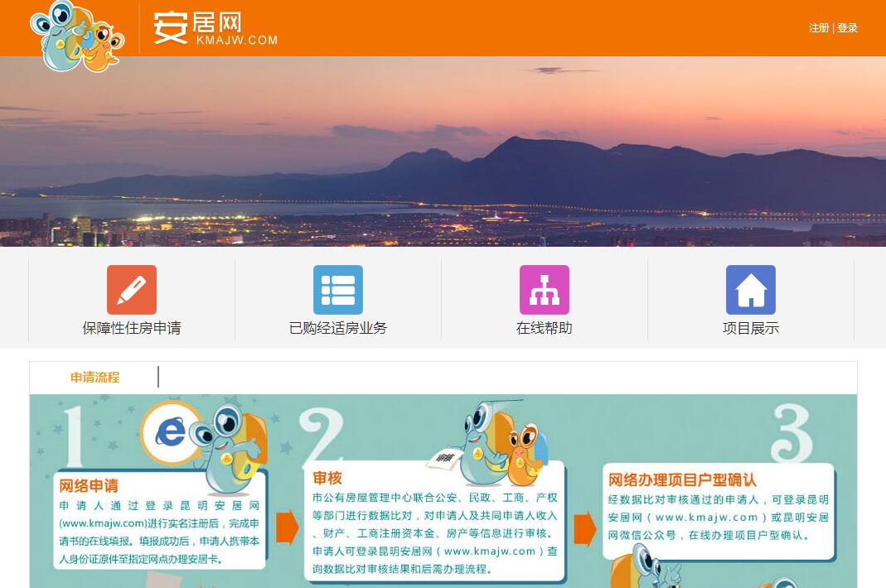Image resolution: width=886 pixels, height=588 pixels.
Task: Click the 网络申请 step heading
Action: pos(89,485)
